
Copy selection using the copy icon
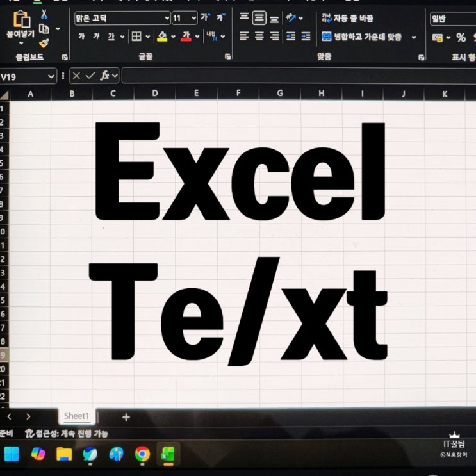coord(44,29)
